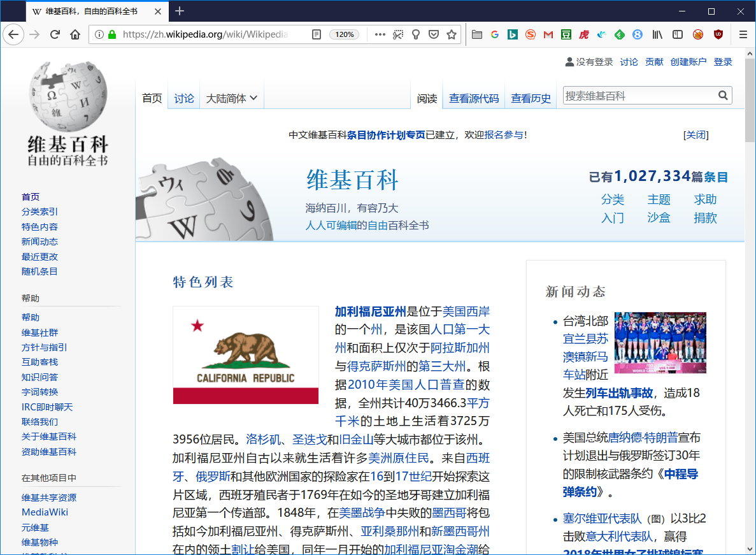This screenshot has width=756, height=555.
Task: Click the page vertical scrollbar thumb
Action: tap(750, 99)
